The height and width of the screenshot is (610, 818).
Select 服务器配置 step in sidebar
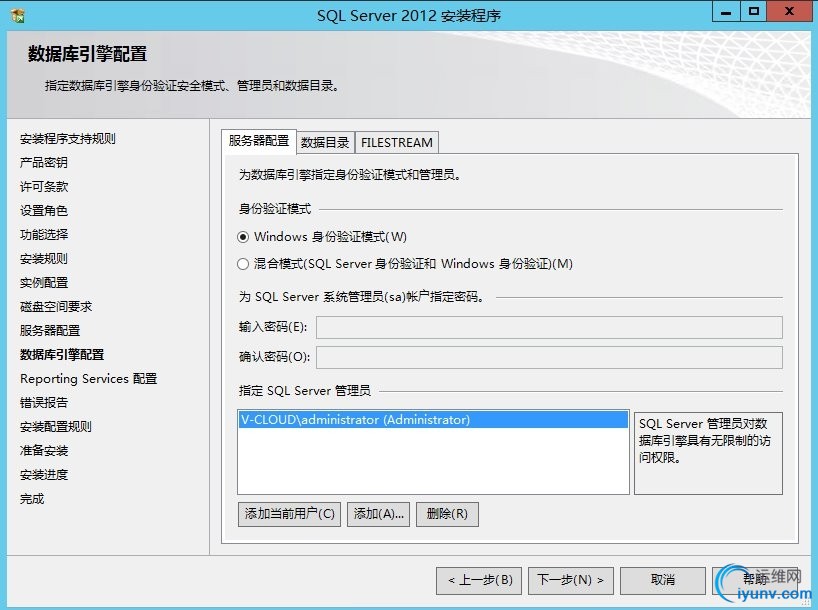coord(50,331)
